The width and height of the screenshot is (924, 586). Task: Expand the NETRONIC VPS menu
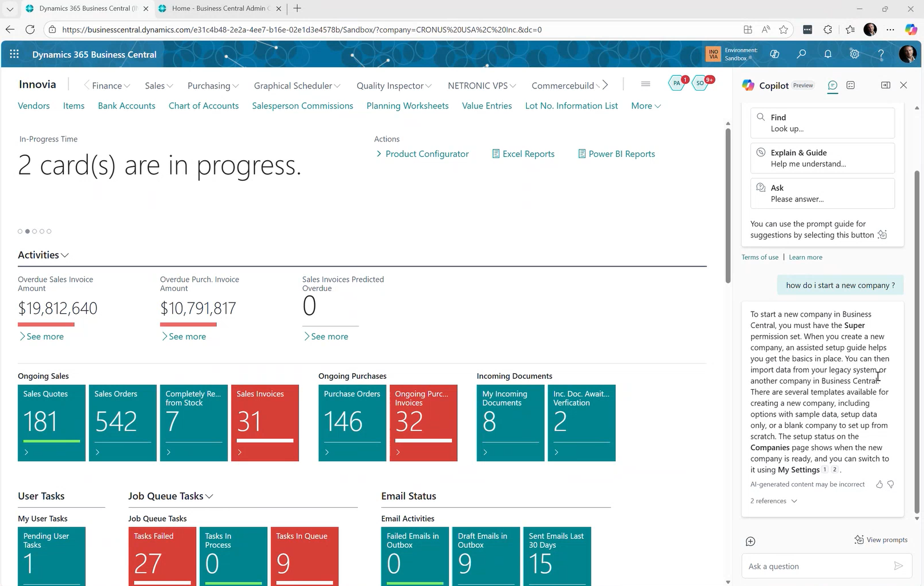click(482, 86)
